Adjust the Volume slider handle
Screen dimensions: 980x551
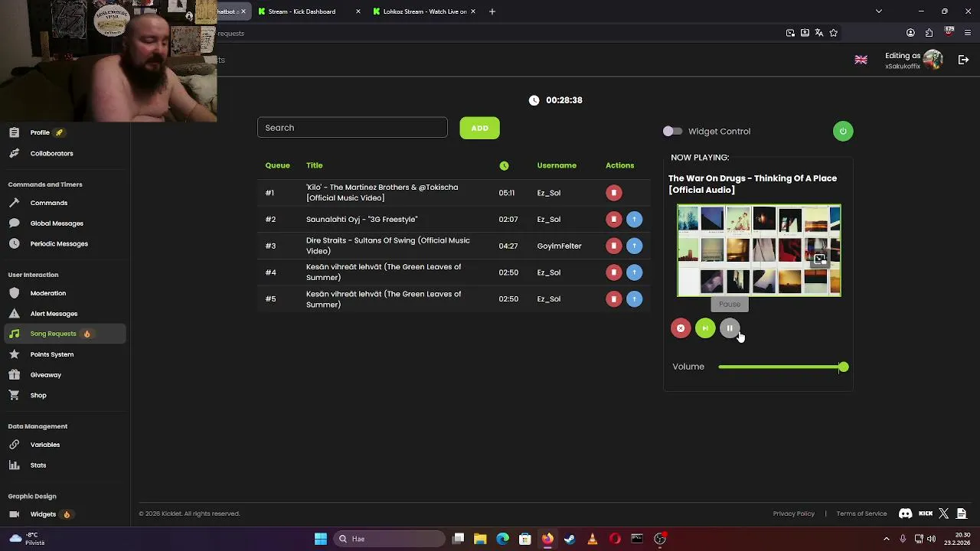843,367
